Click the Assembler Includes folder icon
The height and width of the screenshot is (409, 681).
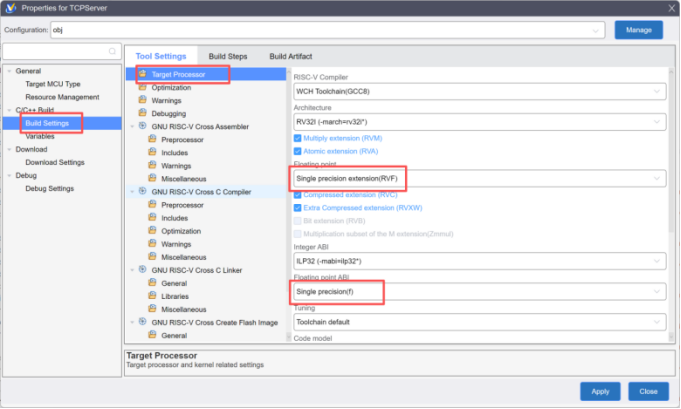pos(152,152)
